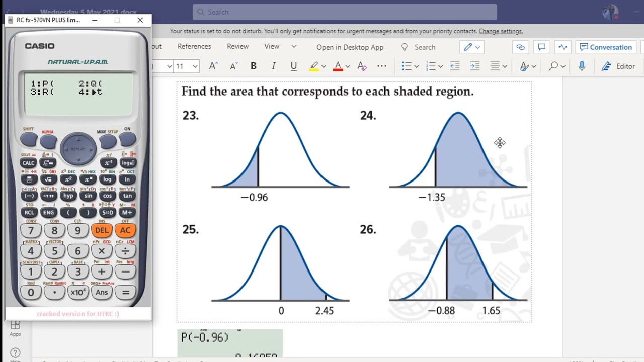The width and height of the screenshot is (644, 362).
Task: Apply red font color
Action: tap(338, 66)
